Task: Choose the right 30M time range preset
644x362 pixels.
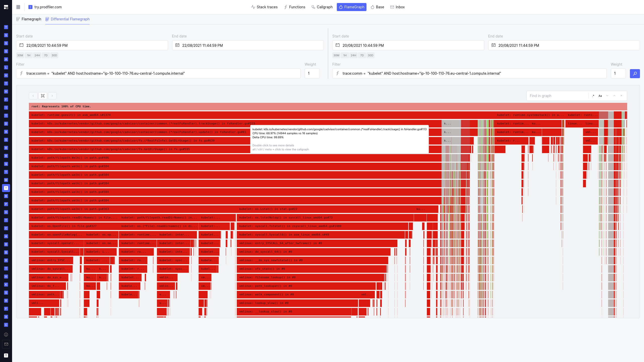Action: (x=336, y=55)
